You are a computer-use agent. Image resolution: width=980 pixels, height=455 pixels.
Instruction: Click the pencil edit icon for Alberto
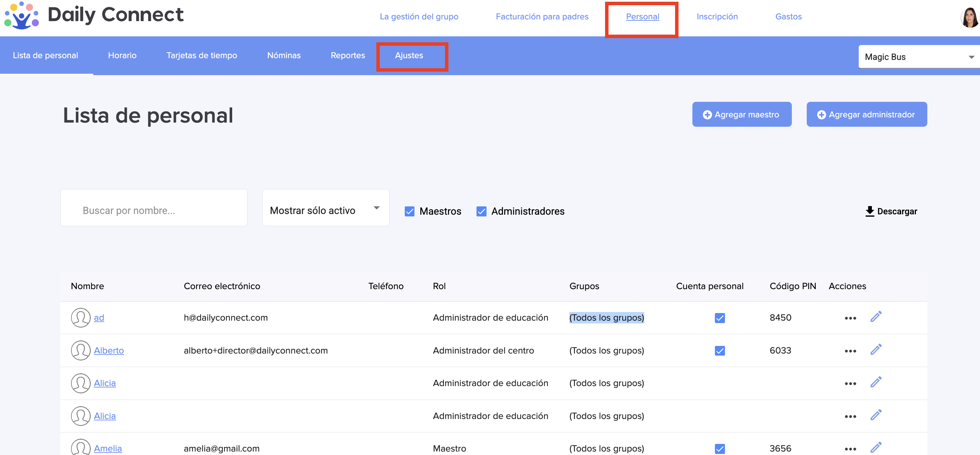click(876, 350)
